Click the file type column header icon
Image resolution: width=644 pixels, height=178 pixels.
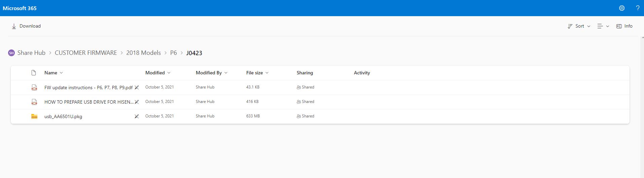pos(34,73)
